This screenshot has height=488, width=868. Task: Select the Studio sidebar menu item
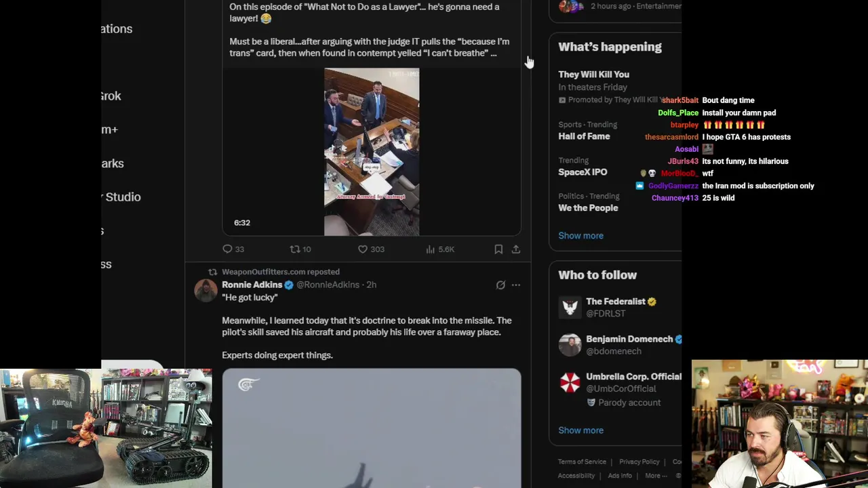[x=122, y=197]
